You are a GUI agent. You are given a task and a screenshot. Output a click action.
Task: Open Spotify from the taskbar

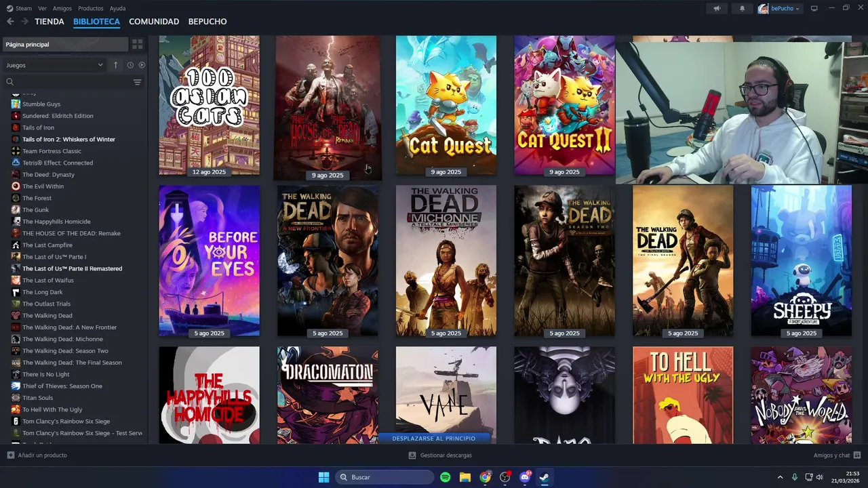(446, 477)
